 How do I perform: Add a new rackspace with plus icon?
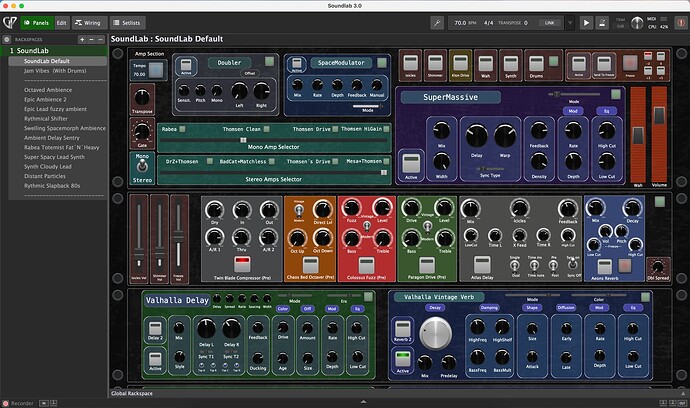point(82,40)
